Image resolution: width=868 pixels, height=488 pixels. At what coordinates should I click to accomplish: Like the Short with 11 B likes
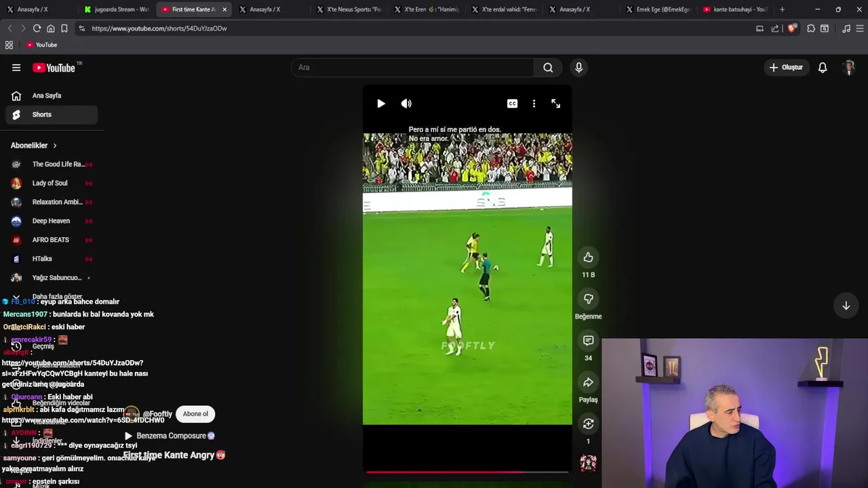[588, 258]
